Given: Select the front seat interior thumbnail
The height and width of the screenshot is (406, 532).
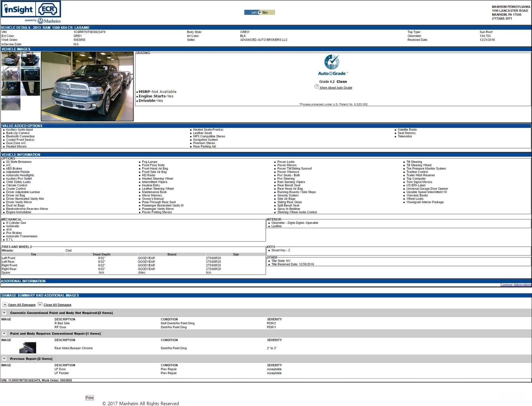Looking at the screenshot, I should coord(11,74).
